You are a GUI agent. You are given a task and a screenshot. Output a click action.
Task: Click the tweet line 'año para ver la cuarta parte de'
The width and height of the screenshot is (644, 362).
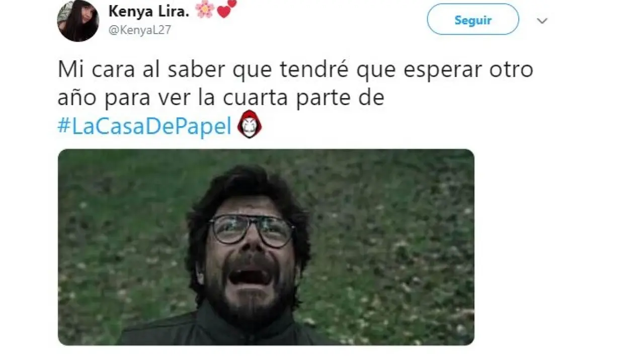[221, 98]
